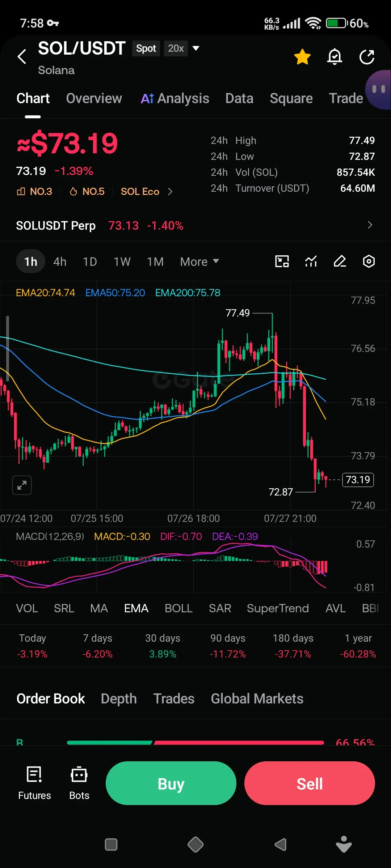391x868 pixels.
Task: Tap the red Sell button
Action: (x=310, y=783)
